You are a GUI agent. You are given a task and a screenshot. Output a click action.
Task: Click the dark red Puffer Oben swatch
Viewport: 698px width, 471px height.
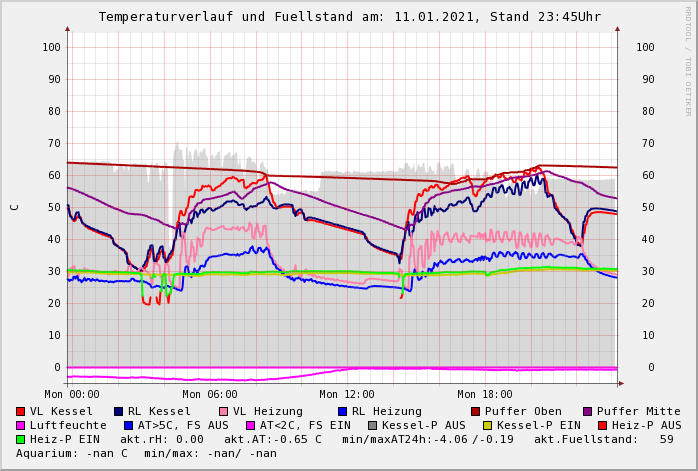[x=475, y=411]
